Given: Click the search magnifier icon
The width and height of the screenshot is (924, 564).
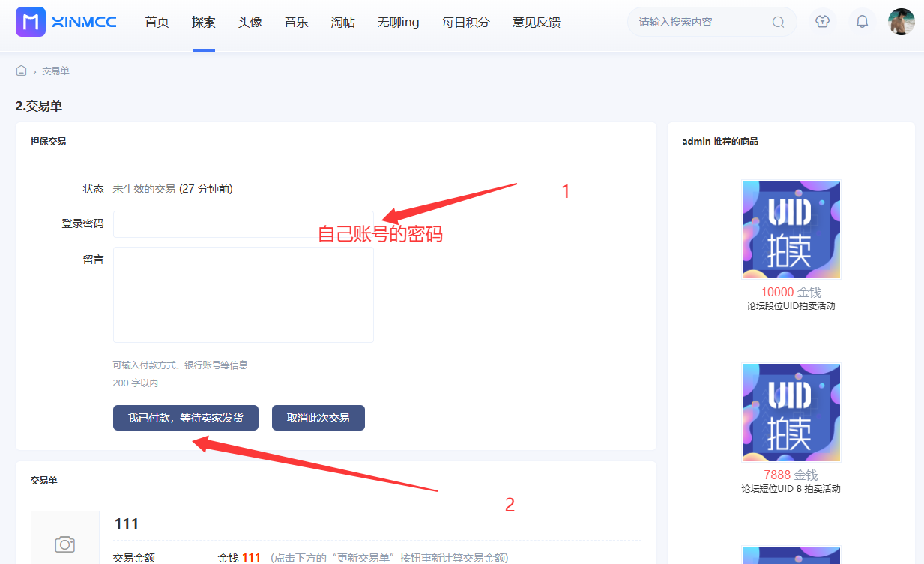Looking at the screenshot, I should click(x=778, y=22).
